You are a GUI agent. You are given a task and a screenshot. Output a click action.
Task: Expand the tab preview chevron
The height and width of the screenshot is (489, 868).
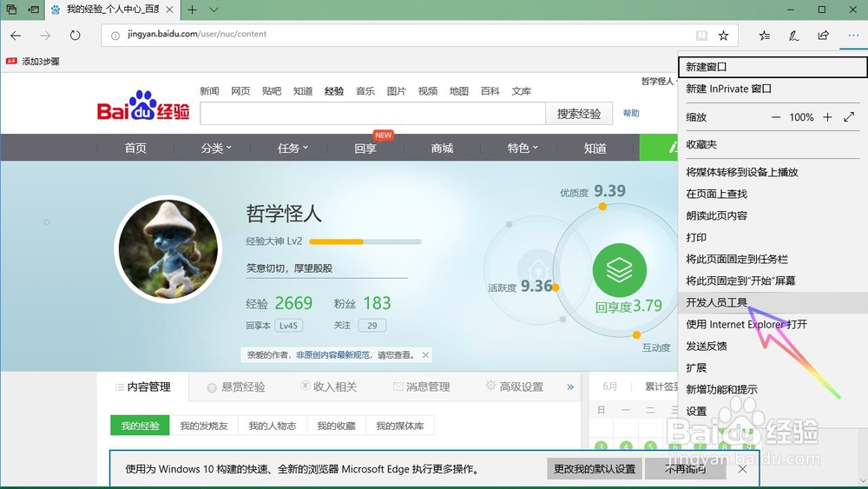[x=214, y=10]
